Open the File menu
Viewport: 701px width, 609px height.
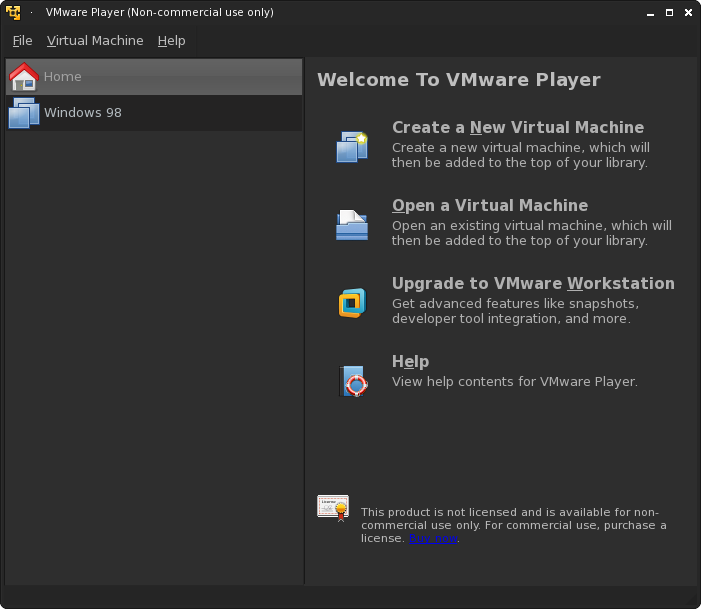click(22, 41)
